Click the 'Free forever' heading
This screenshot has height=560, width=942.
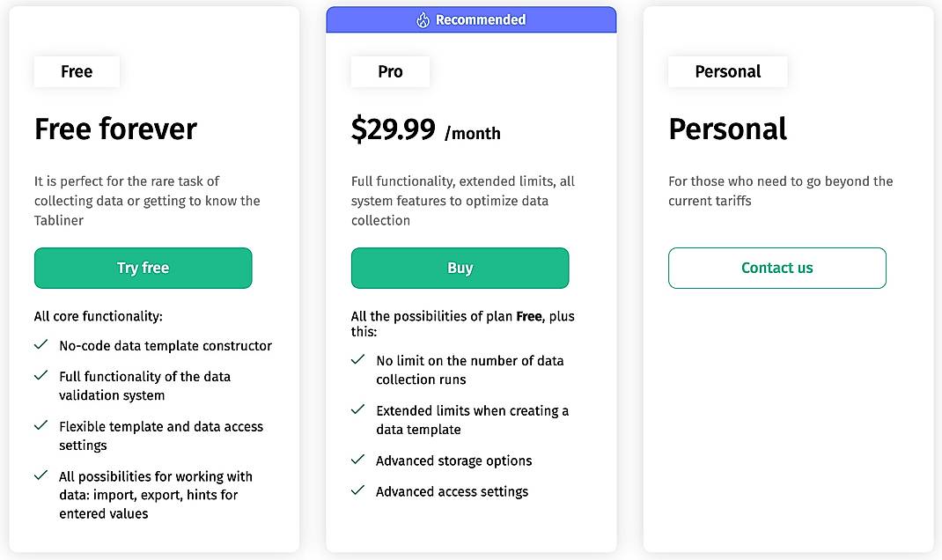(x=114, y=129)
